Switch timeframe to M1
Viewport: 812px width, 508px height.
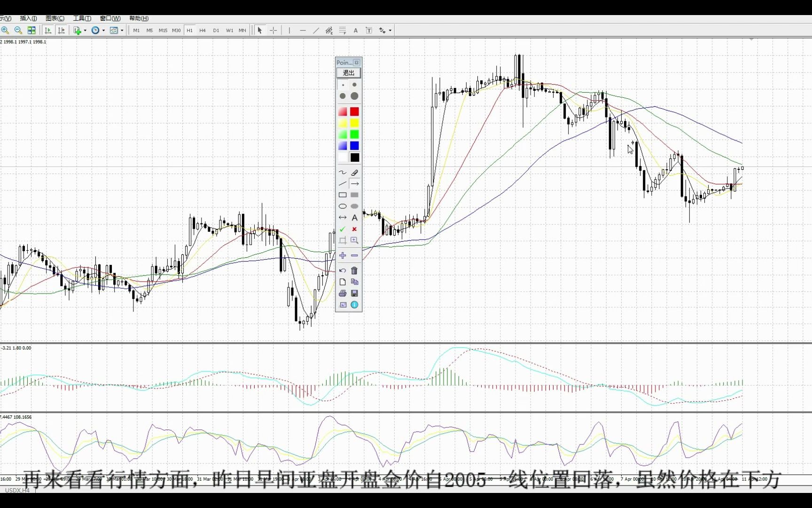pos(136,30)
